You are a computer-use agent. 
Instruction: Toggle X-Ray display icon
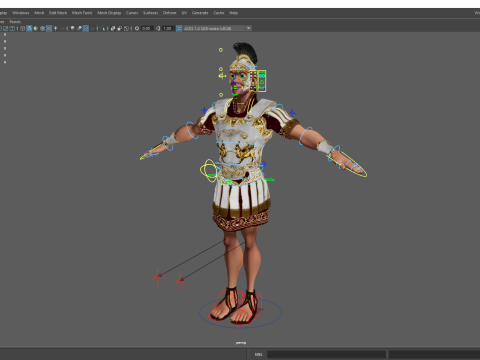click(x=113, y=28)
